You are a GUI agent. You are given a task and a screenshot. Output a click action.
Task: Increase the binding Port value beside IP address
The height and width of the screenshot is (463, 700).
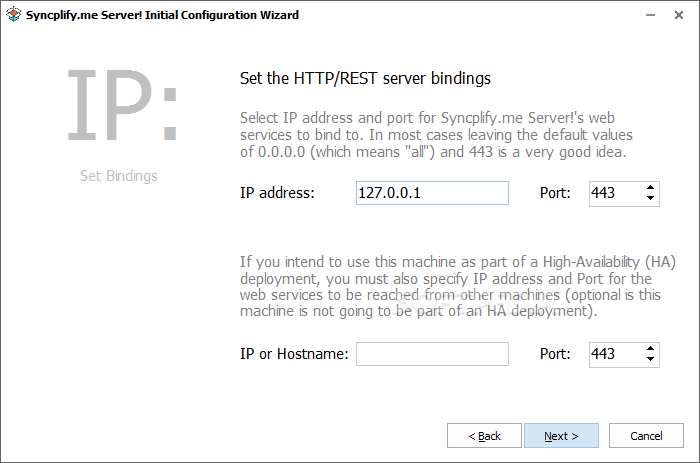(650, 188)
